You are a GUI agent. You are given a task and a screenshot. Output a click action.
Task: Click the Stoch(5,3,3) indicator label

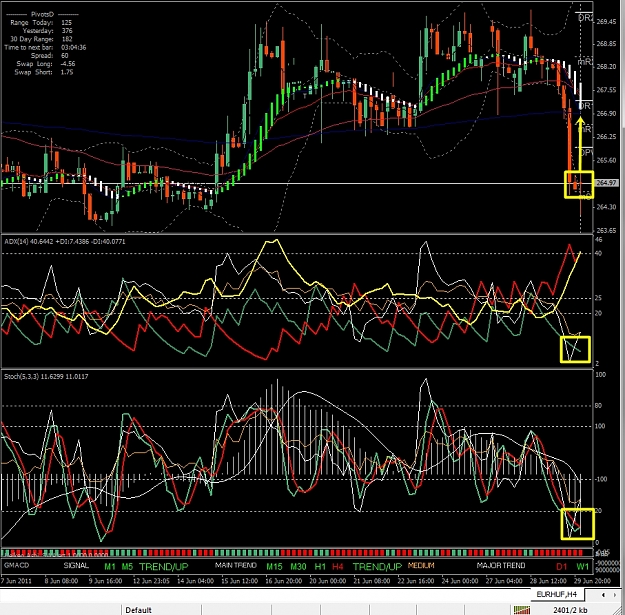[x=46, y=376]
